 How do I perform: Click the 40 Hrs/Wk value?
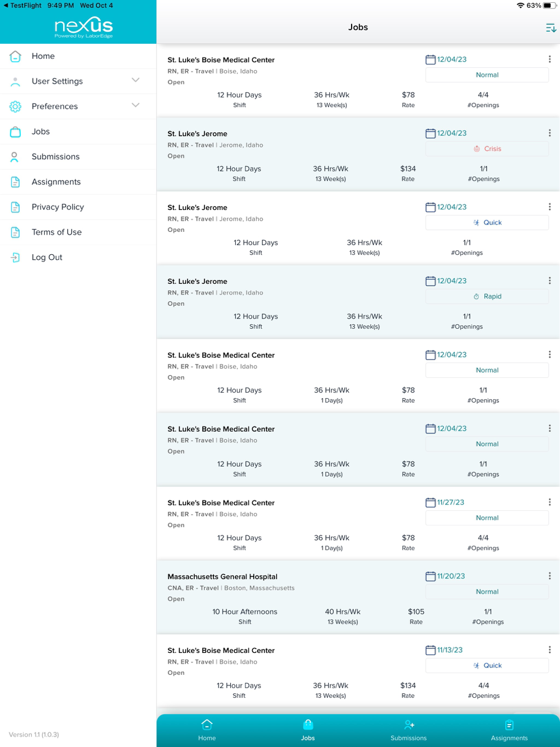(x=343, y=612)
